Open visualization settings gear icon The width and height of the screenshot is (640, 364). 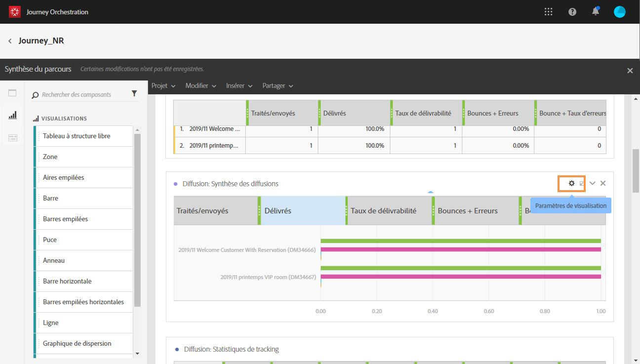[571, 183]
